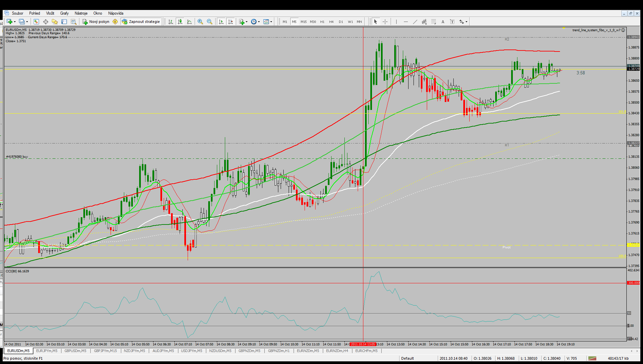Expand the Periods dropdown arrow

coord(259,22)
